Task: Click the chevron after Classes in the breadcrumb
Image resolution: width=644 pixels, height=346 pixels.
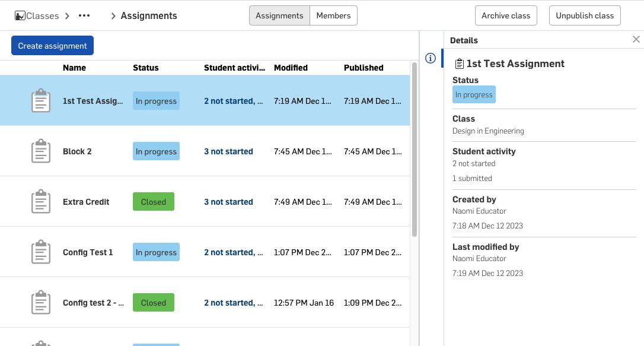Action: pyautogui.click(x=67, y=16)
